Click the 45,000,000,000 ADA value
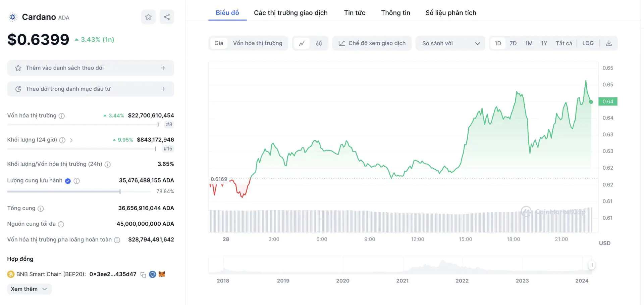The width and height of the screenshot is (644, 305). 145,224
